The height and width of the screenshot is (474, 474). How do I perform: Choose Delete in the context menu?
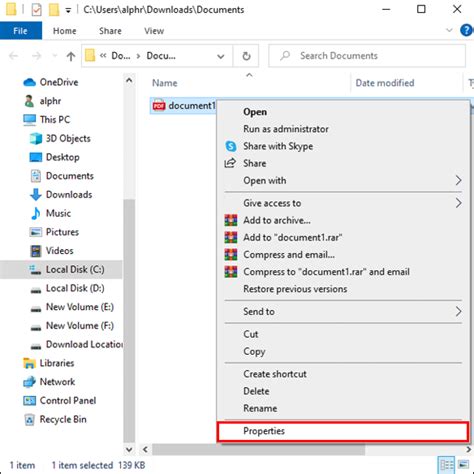[343, 391]
